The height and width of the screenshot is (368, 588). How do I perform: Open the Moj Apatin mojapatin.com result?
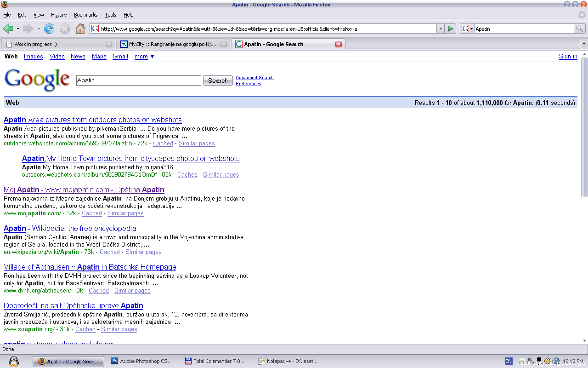click(x=84, y=190)
